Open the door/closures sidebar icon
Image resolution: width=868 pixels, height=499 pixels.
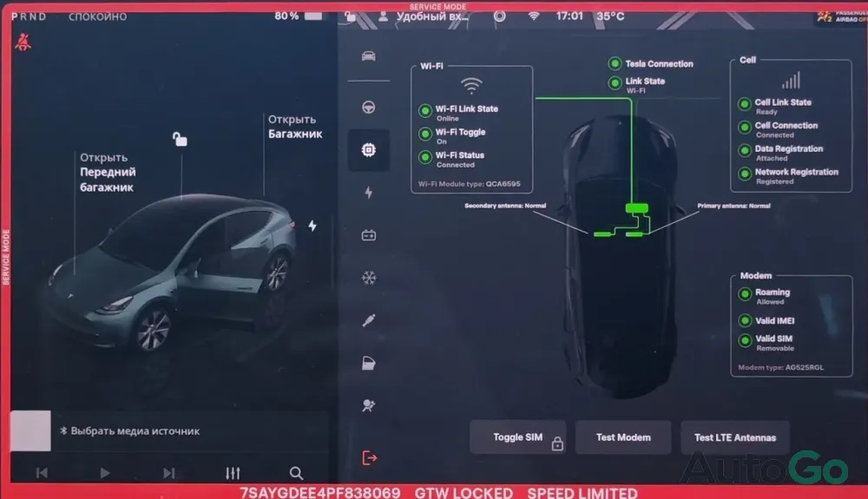pyautogui.click(x=369, y=363)
